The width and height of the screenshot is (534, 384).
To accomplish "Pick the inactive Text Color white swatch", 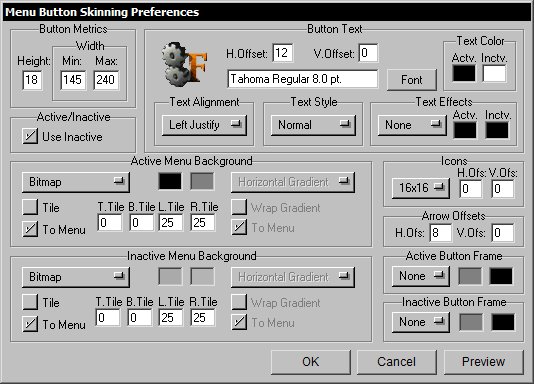I will pos(494,73).
